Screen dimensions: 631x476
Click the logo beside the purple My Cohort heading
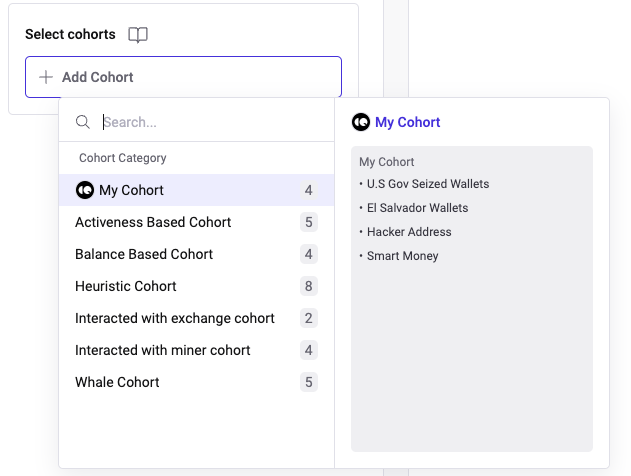(361, 122)
